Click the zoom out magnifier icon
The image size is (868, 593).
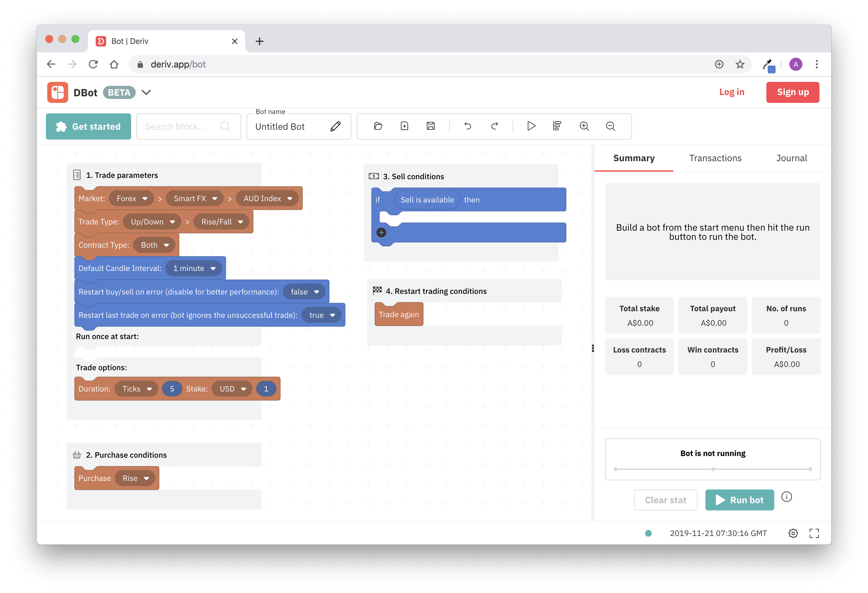tap(611, 126)
